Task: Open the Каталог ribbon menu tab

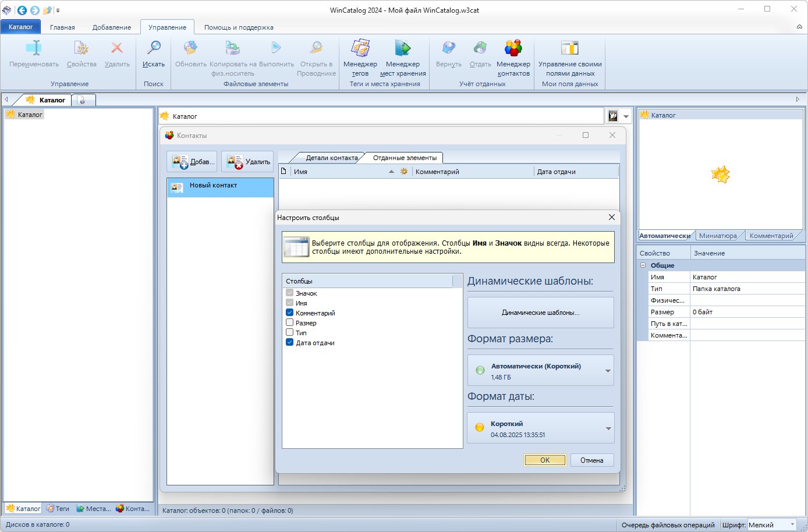Action: [x=21, y=27]
